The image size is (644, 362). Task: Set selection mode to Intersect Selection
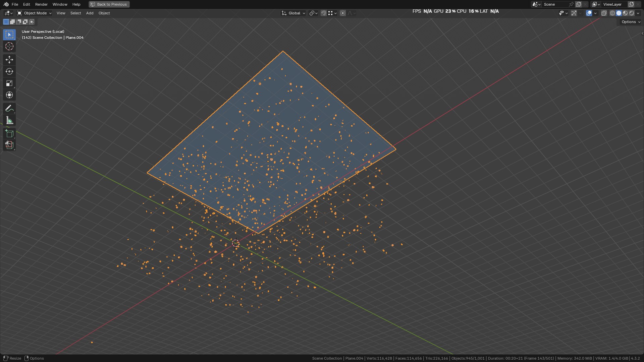click(x=32, y=22)
